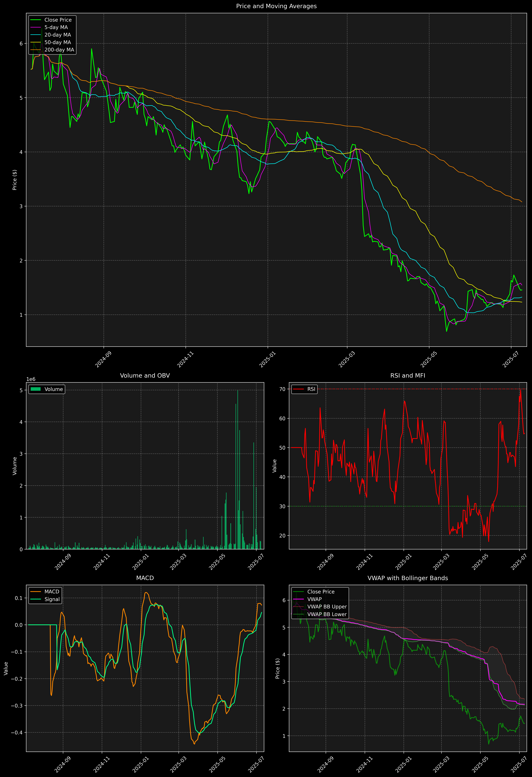Click the 'Value' y-axis label of the MACD chart
Screen dimensions: 532x777
(6, 668)
